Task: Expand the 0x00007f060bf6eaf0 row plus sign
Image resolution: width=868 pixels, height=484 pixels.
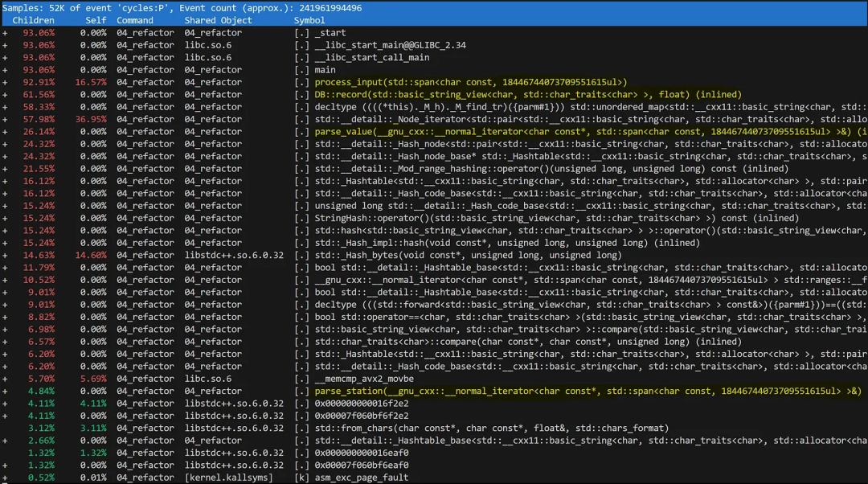Action: pos(5,466)
